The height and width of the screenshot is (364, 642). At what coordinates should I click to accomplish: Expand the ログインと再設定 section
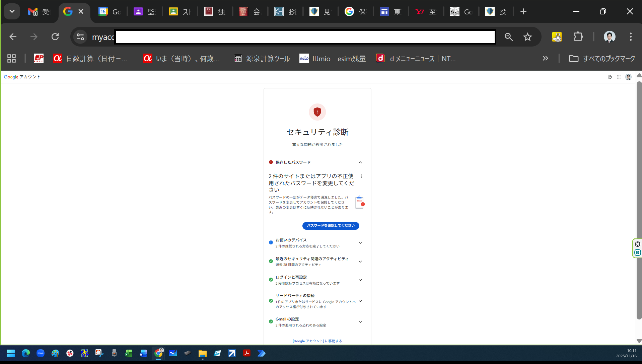pos(360,280)
